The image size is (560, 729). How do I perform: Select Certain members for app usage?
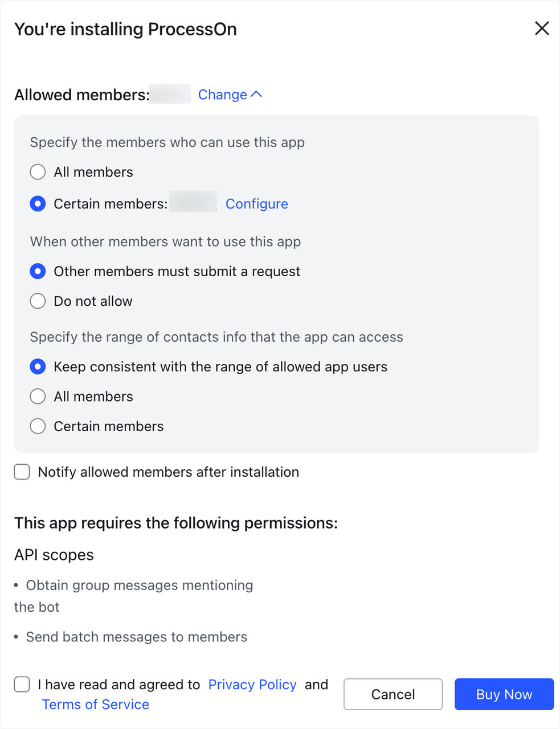(38, 203)
